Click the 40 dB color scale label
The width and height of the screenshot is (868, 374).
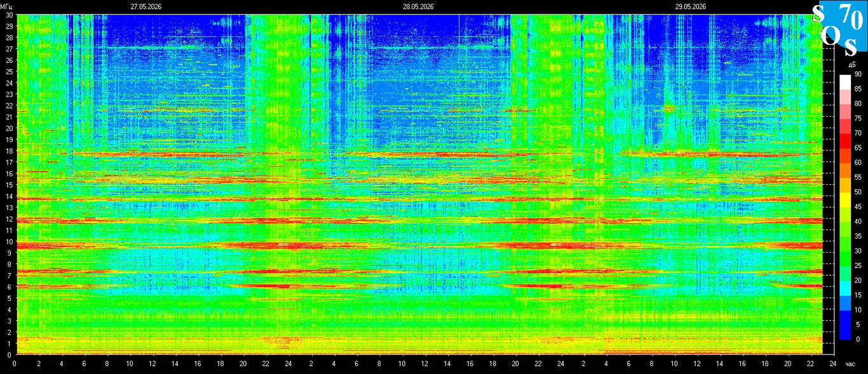857,222
